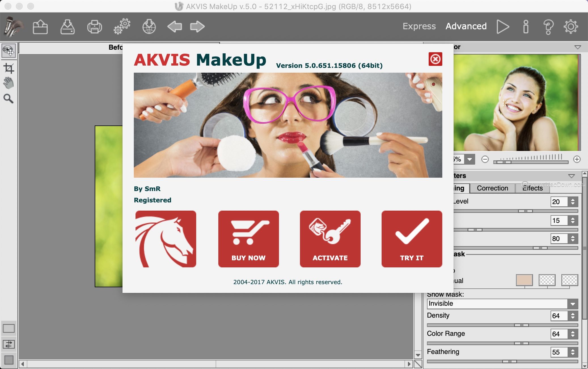Click the TRY IT button
588x369 pixels.
point(412,239)
